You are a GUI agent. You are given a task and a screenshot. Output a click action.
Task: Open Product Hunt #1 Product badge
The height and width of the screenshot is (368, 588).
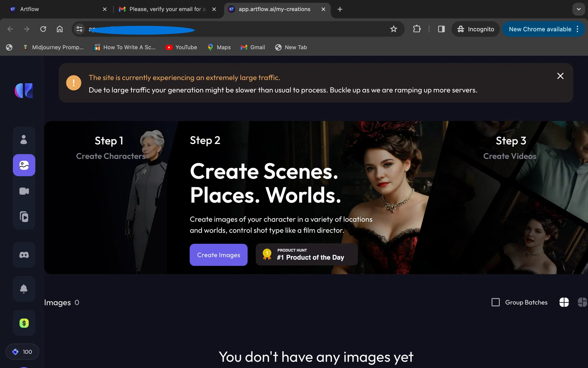(307, 255)
